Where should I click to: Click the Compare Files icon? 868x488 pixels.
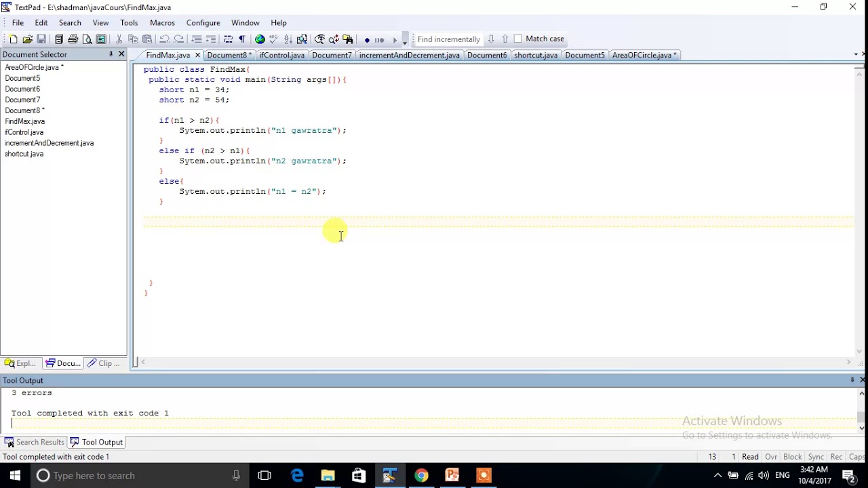[302, 39]
